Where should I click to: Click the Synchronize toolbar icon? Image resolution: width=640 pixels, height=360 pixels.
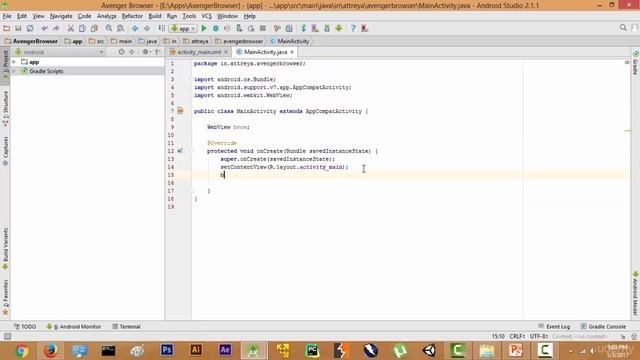[x=30, y=28]
